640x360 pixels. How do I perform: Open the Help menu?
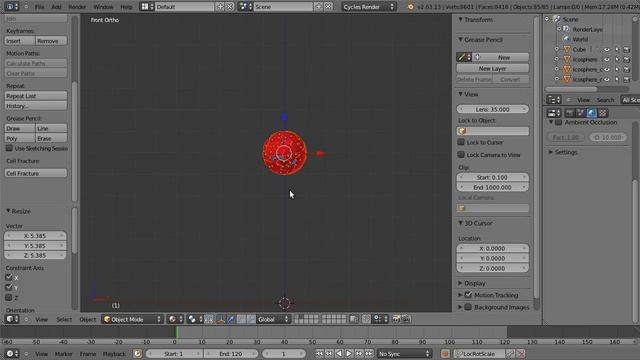pyautogui.click(x=126, y=7)
